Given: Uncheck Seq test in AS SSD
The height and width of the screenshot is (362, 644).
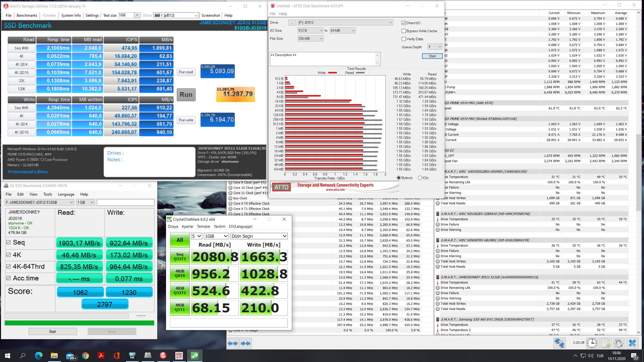Looking at the screenshot, I should click(8, 242).
